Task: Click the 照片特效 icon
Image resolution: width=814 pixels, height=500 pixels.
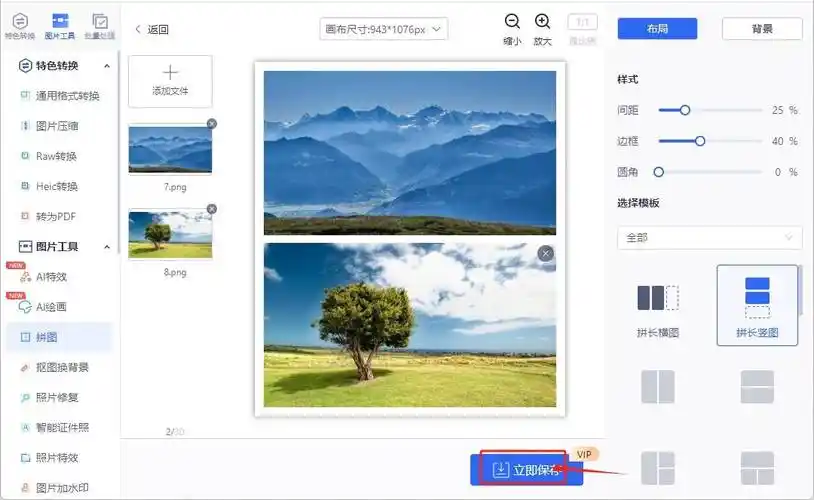Action: click(x=25, y=458)
